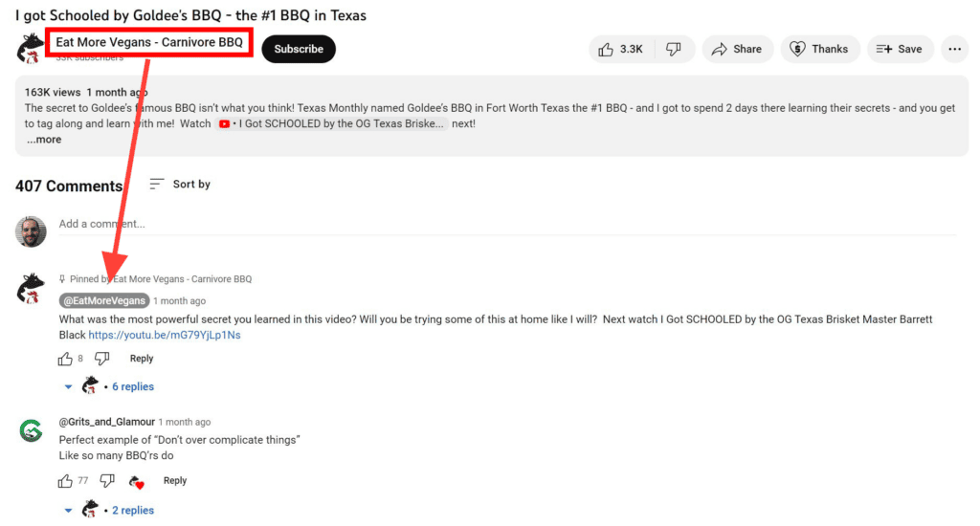The height and width of the screenshot is (526, 980).
Task: Click the 163K views text
Action: coord(53,93)
